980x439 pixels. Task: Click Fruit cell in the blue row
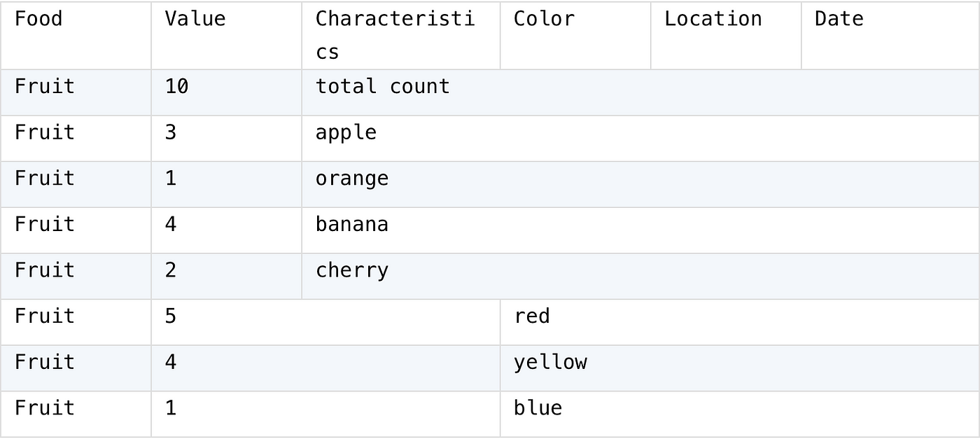point(76,414)
